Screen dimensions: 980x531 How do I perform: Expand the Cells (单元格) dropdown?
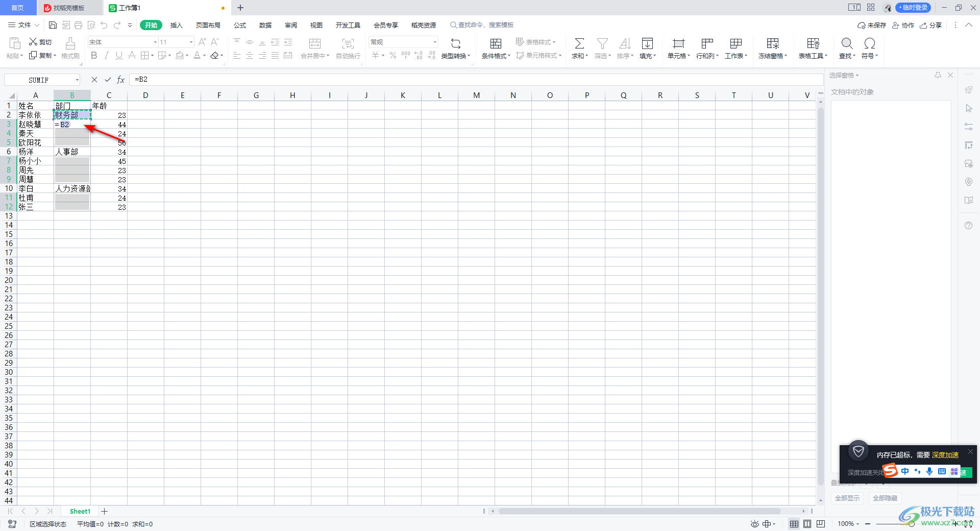tap(689, 56)
